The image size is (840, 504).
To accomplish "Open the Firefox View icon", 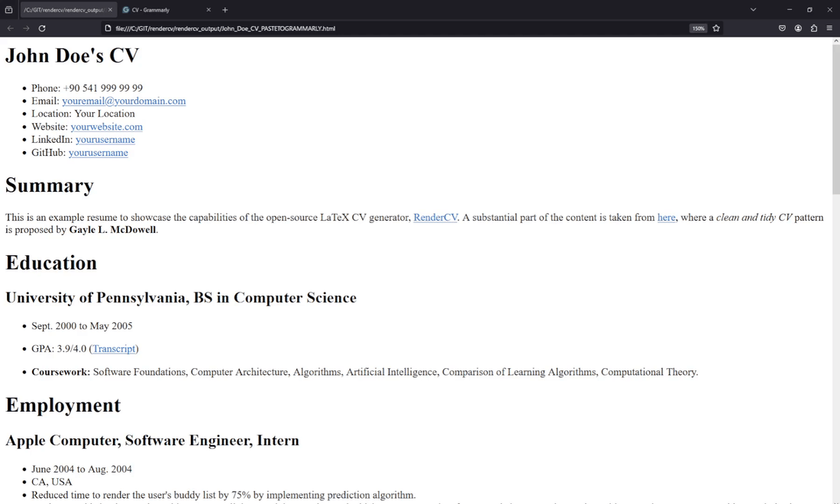I will click(8, 9).
